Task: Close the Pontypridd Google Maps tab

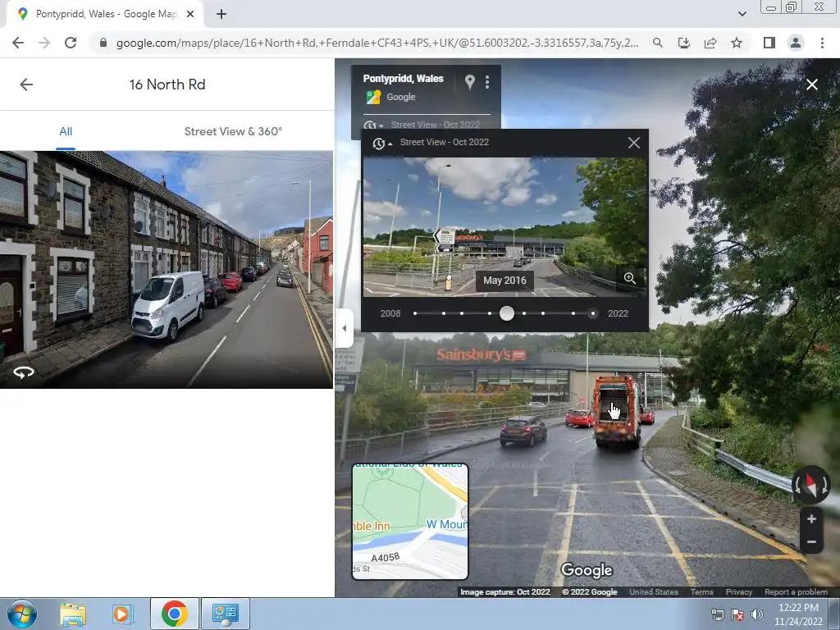Action: 190,15
